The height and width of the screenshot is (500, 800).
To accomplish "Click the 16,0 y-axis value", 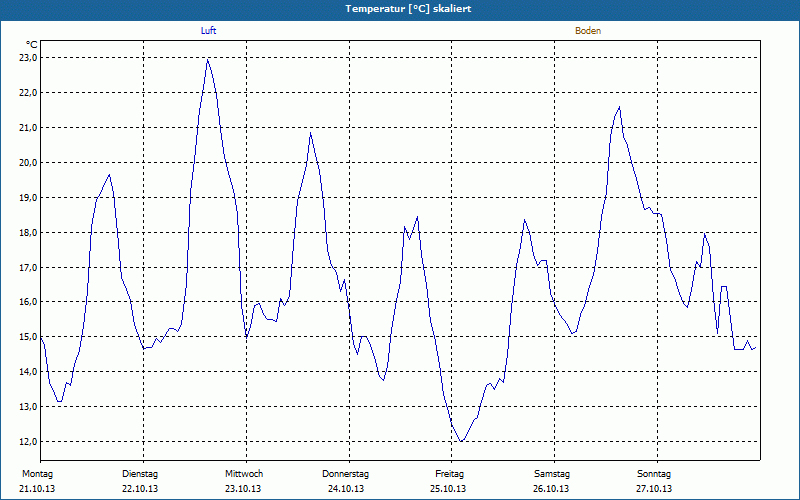I will [28, 302].
